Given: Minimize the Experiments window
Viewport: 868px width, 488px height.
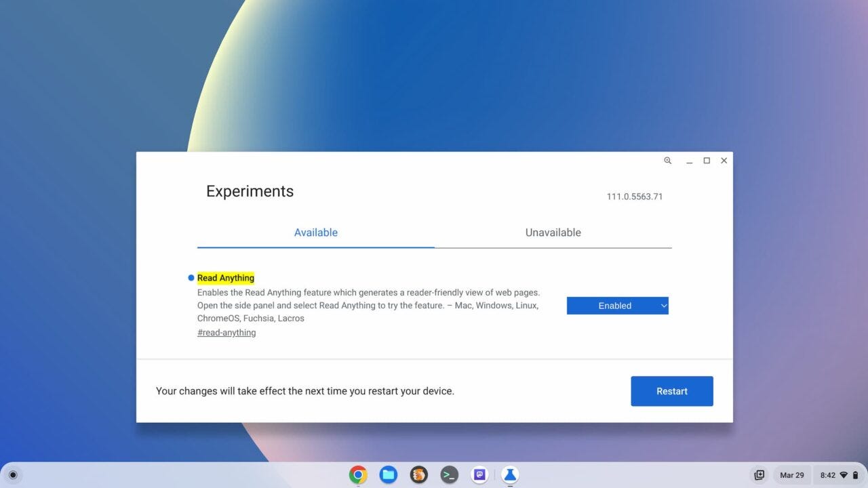Looking at the screenshot, I should [689, 161].
